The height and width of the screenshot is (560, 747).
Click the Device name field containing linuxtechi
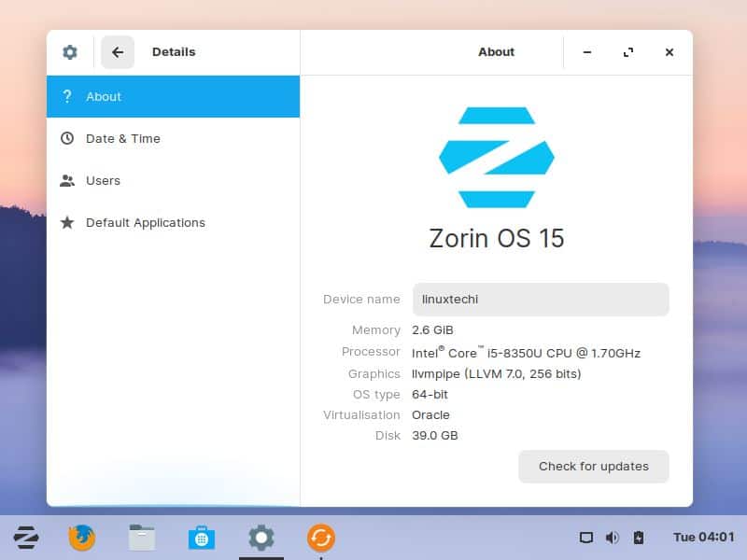[x=541, y=299]
